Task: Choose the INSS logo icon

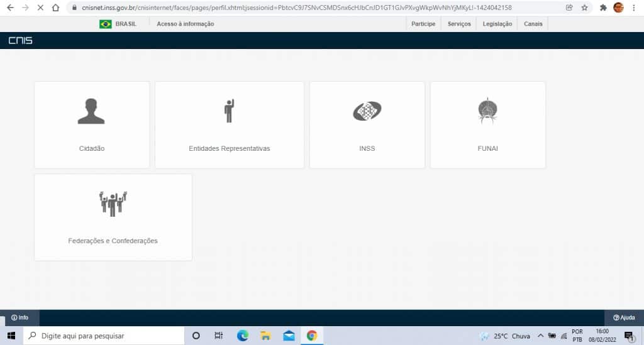Action: pyautogui.click(x=367, y=111)
